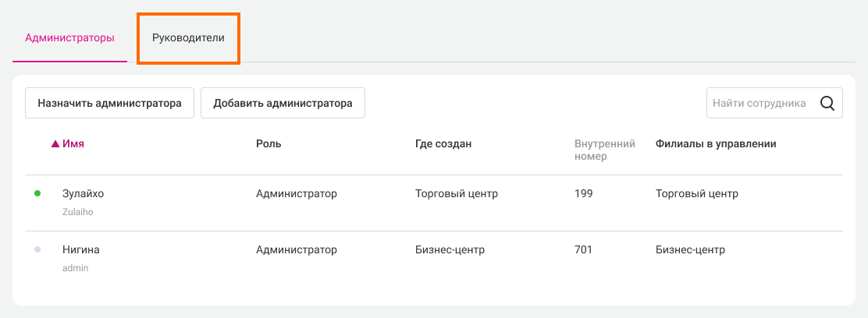
Task: Open the Зулайхо administrator row
Action: click(x=83, y=194)
